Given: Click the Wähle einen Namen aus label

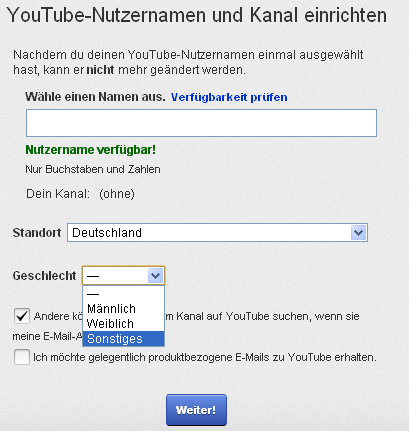Looking at the screenshot, I should tap(95, 97).
